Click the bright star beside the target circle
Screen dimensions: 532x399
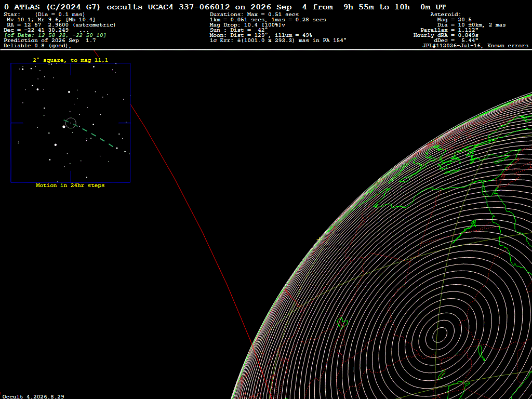click(64, 127)
